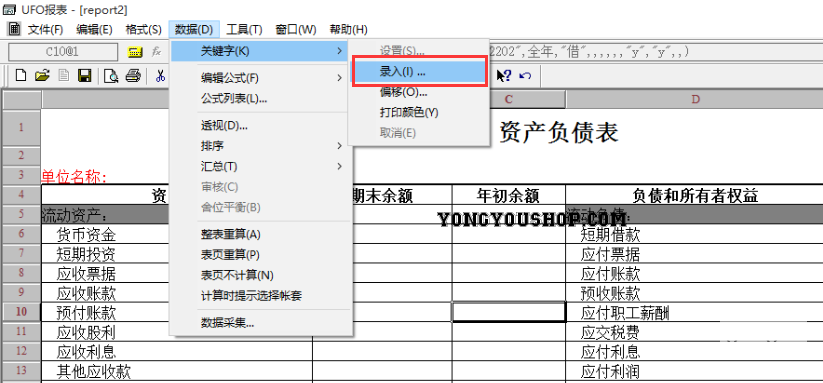The height and width of the screenshot is (383, 823).
Task: Open 公式列表(L)... from data menu
Action: [260, 98]
